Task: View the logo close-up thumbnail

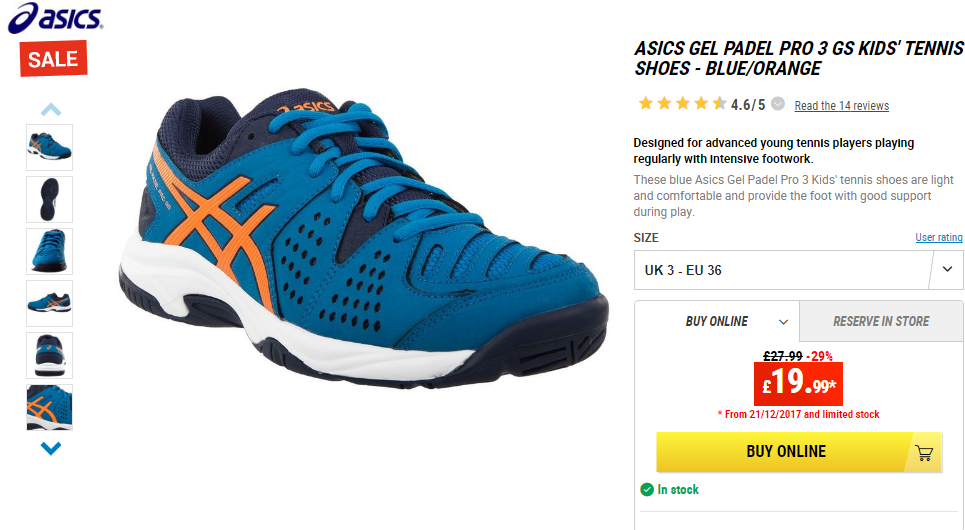Action: [49, 407]
